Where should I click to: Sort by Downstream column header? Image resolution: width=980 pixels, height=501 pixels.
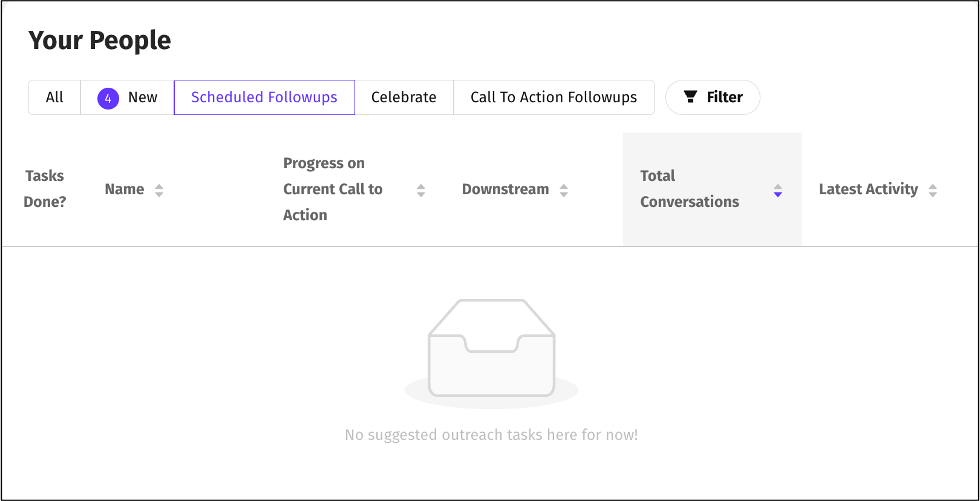pyautogui.click(x=505, y=189)
